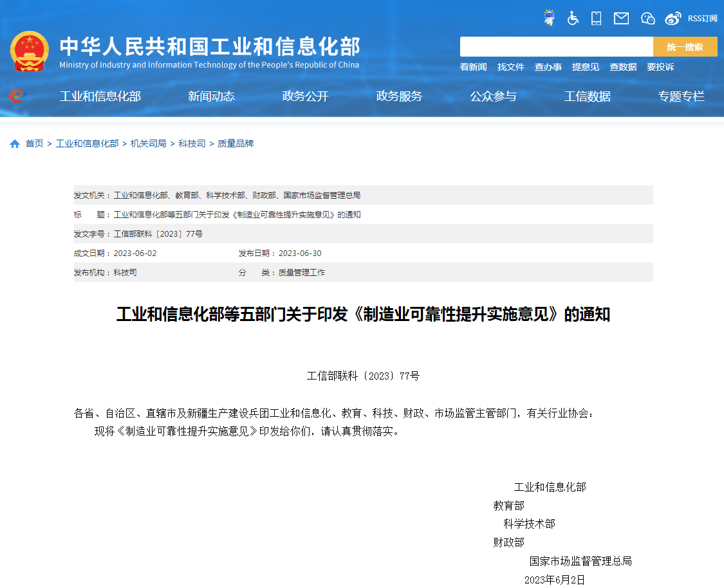Viewport: 724px width, 588px height.
Task: Open the 科技司 breadcrumb link
Action: [x=192, y=143]
